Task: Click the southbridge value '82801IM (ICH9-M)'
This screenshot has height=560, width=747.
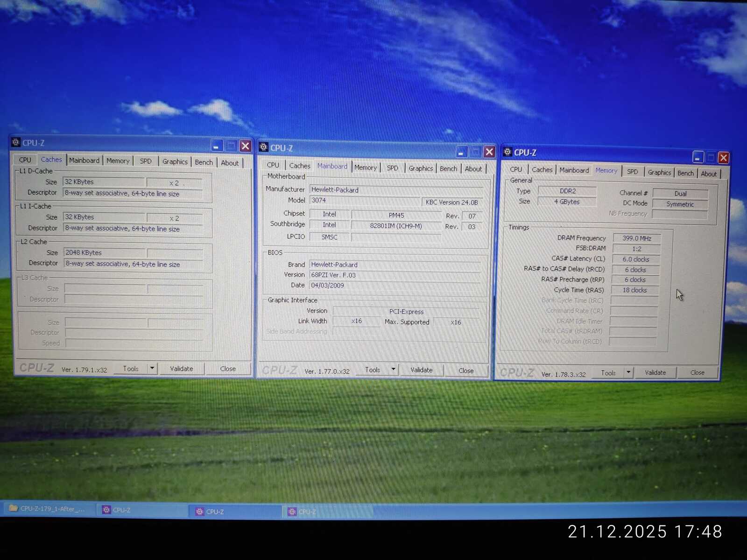Action: 396,226
